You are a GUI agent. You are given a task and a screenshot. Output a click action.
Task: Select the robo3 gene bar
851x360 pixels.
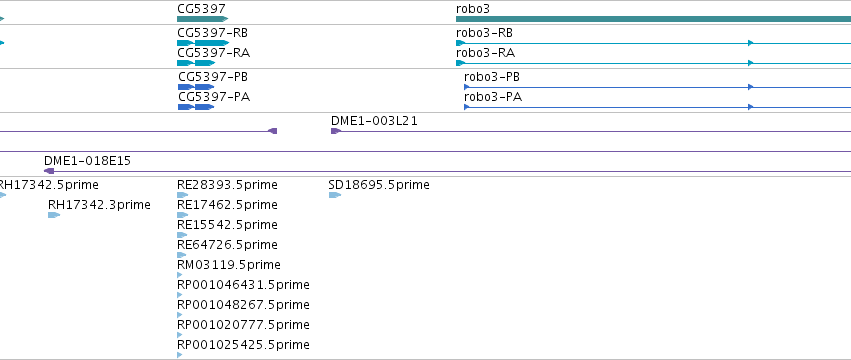coord(653,19)
